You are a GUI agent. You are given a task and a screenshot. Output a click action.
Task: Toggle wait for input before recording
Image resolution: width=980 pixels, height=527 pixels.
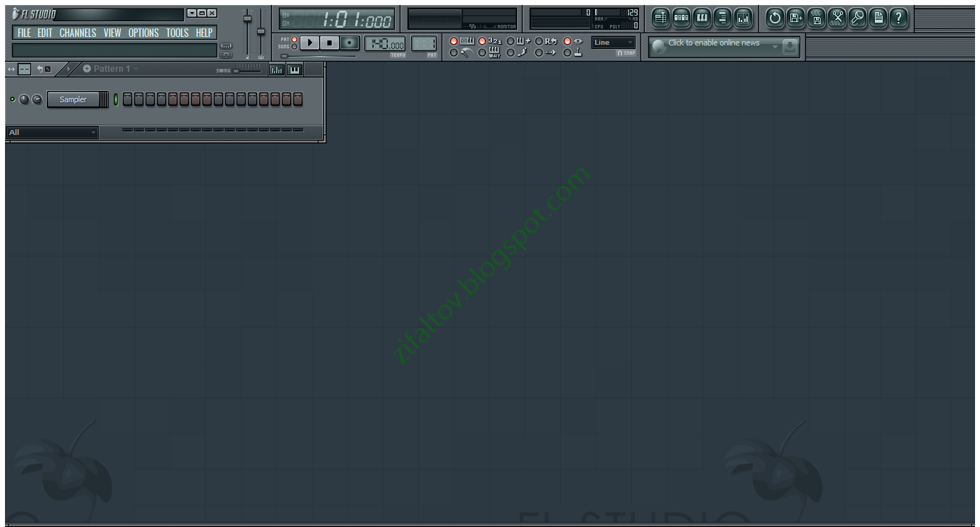(482, 53)
